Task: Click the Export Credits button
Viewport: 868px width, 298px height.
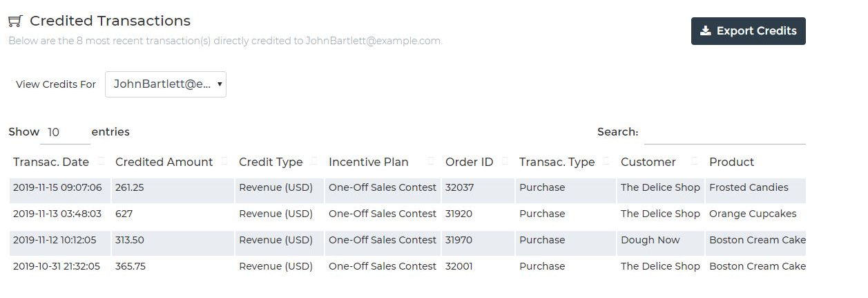Action: tap(748, 31)
